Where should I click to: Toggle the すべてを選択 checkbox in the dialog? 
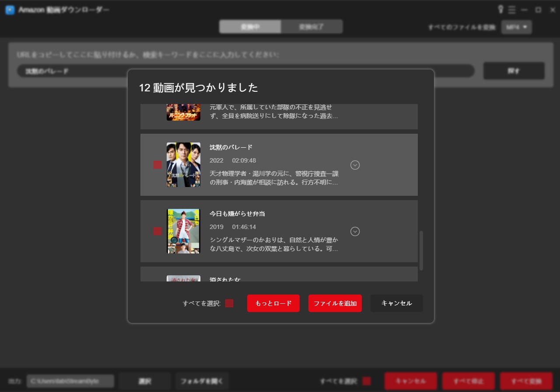tap(229, 303)
